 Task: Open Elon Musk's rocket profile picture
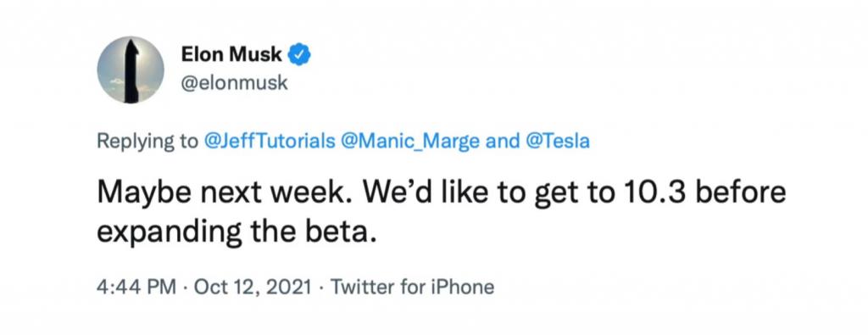click(x=131, y=70)
